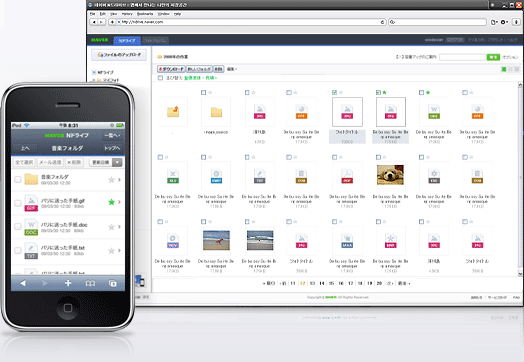Click the green search button beside search box

493,57
